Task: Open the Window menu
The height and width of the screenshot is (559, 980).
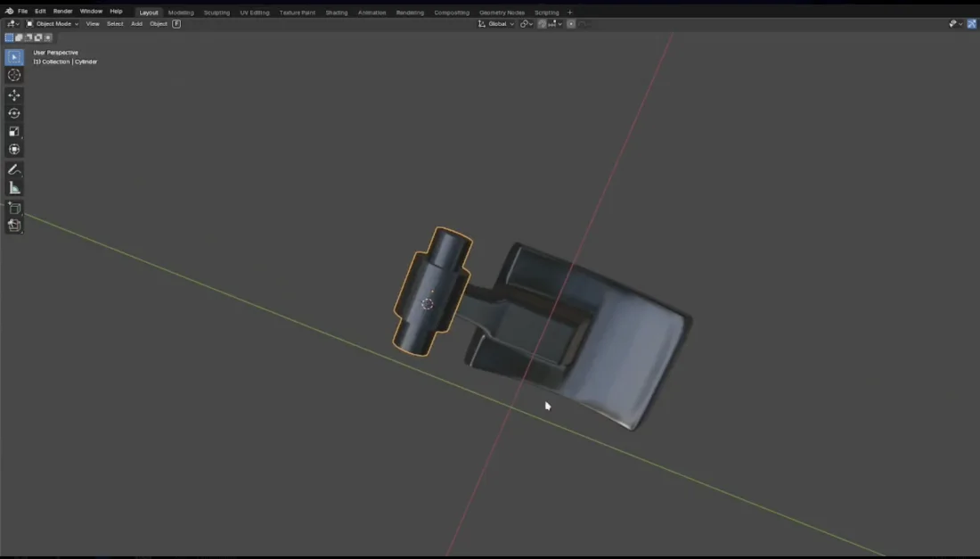Action: click(91, 12)
